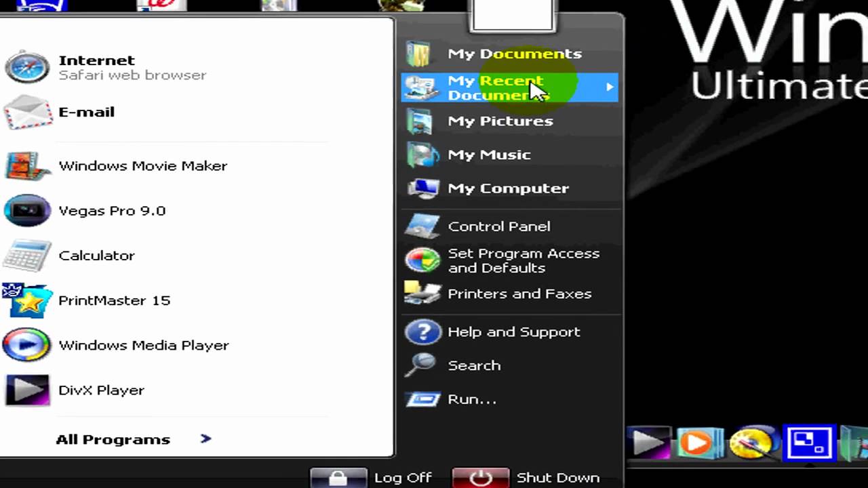Select the My Recent Documents entry
868x488 pixels.
pos(509,87)
